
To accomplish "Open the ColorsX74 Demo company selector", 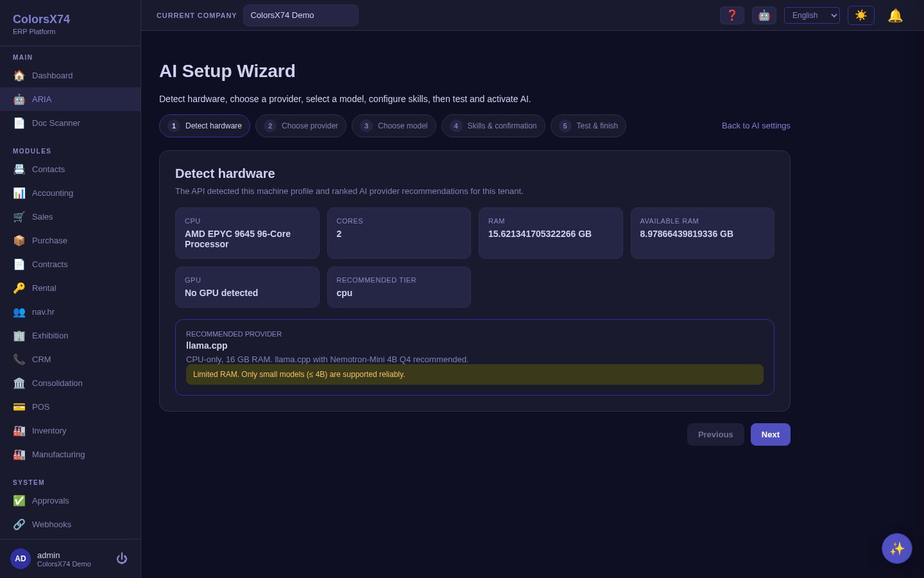I will [x=301, y=15].
